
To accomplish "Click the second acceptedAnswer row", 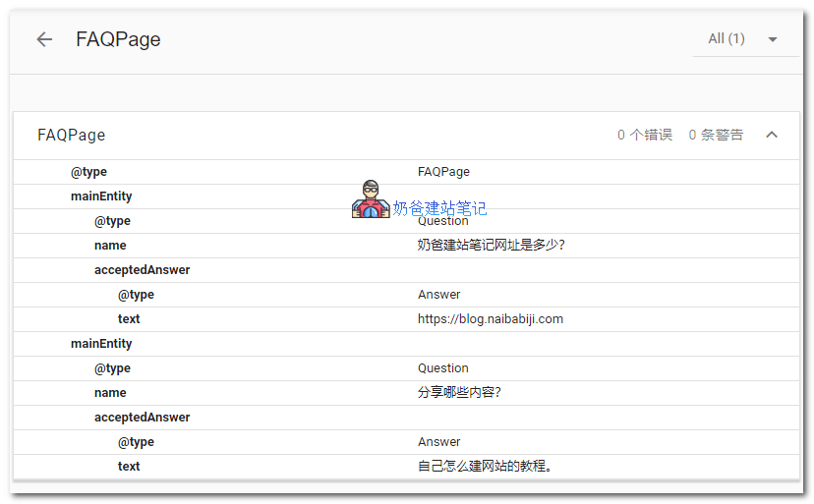I will point(142,418).
